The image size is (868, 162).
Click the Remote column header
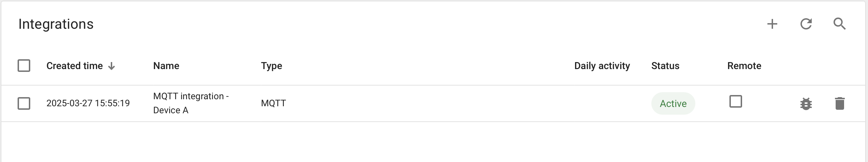(744, 66)
